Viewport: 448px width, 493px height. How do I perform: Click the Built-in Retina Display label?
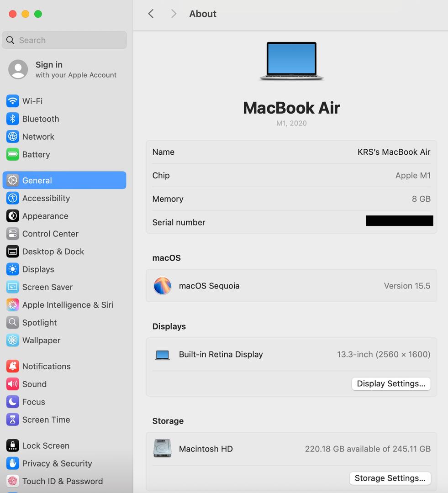(221, 354)
